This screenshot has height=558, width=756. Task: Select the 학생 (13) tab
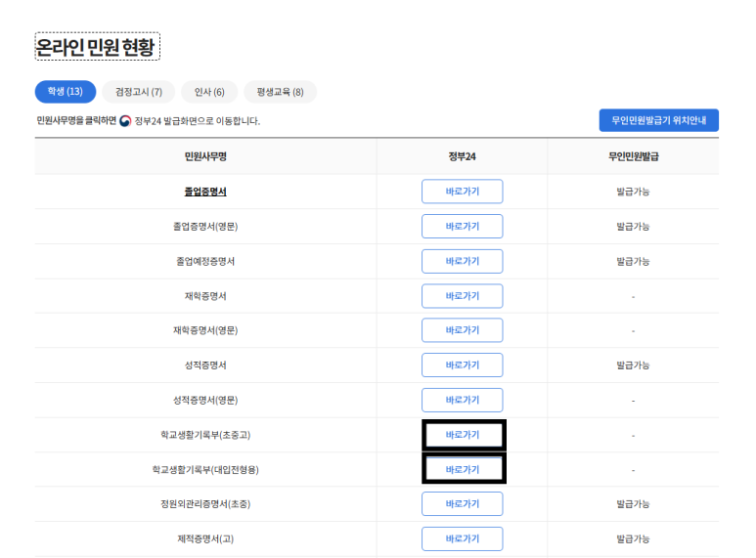coord(66,92)
